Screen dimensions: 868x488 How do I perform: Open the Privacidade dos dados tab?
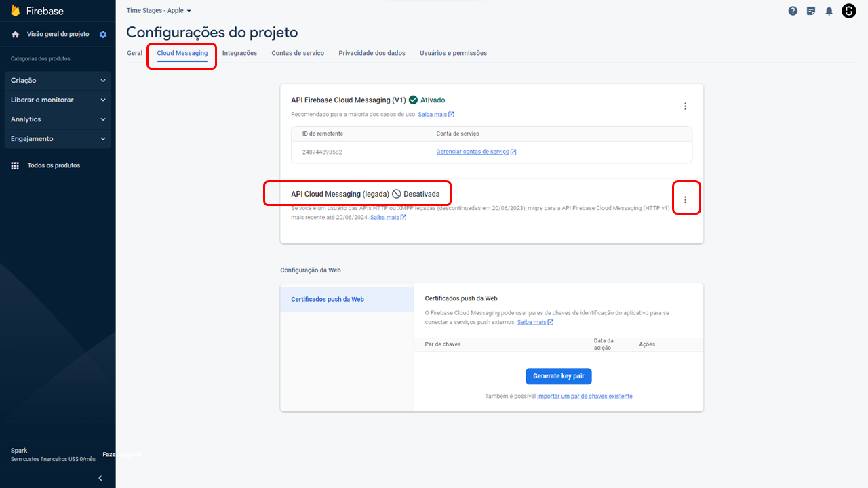[x=372, y=53]
